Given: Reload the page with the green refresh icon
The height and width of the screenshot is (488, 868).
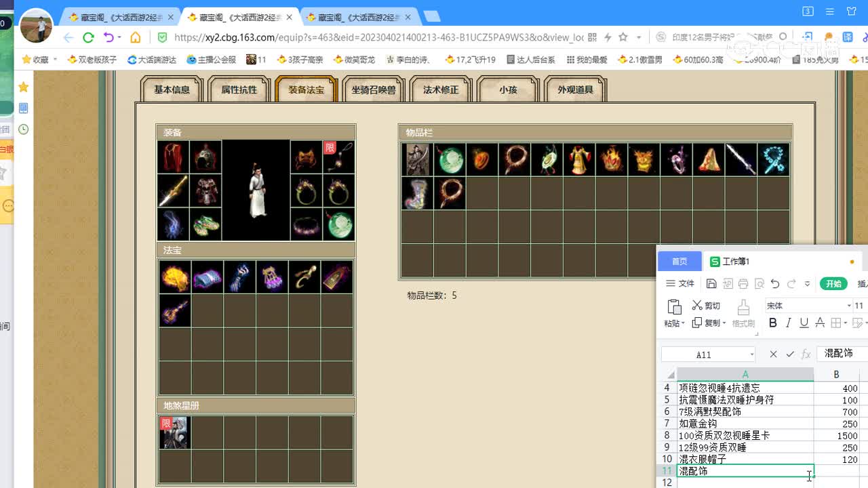Looking at the screenshot, I should point(88,37).
